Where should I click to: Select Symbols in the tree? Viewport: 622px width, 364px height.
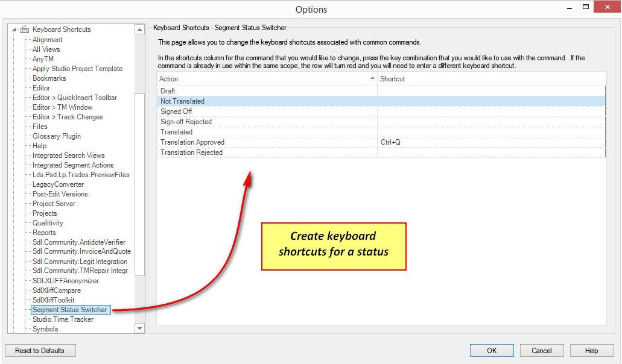point(45,329)
